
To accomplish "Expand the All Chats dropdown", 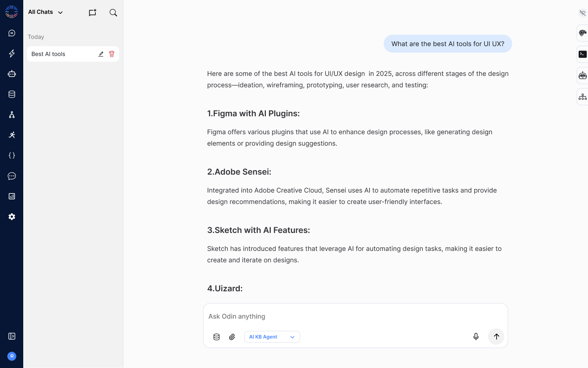I will click(x=45, y=12).
